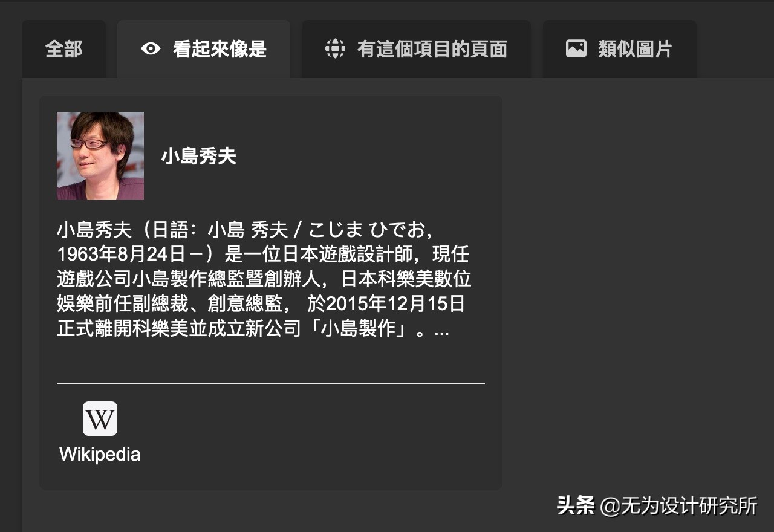Click the 小島秀夫 title next to the photo
Screen dimensions: 774x532
point(198,157)
